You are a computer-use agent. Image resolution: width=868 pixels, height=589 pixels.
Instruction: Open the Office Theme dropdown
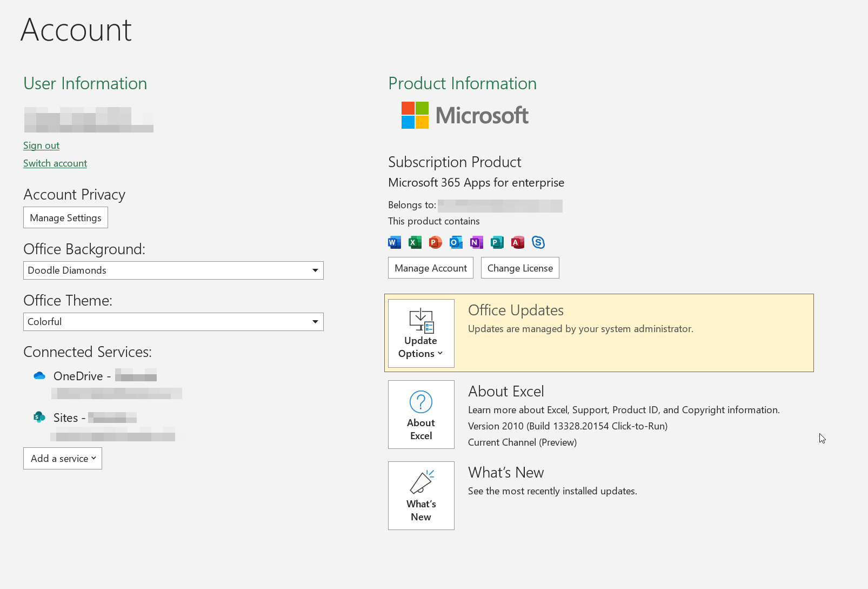(x=173, y=322)
